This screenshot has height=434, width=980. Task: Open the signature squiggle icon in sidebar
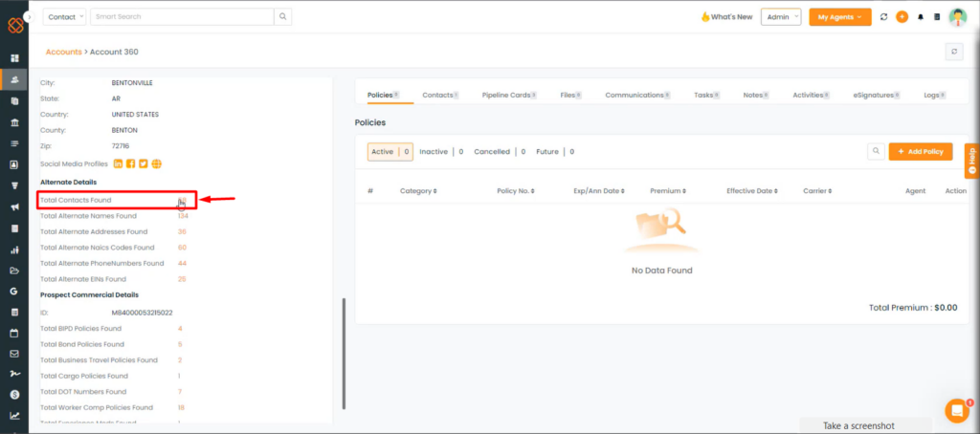(x=14, y=374)
